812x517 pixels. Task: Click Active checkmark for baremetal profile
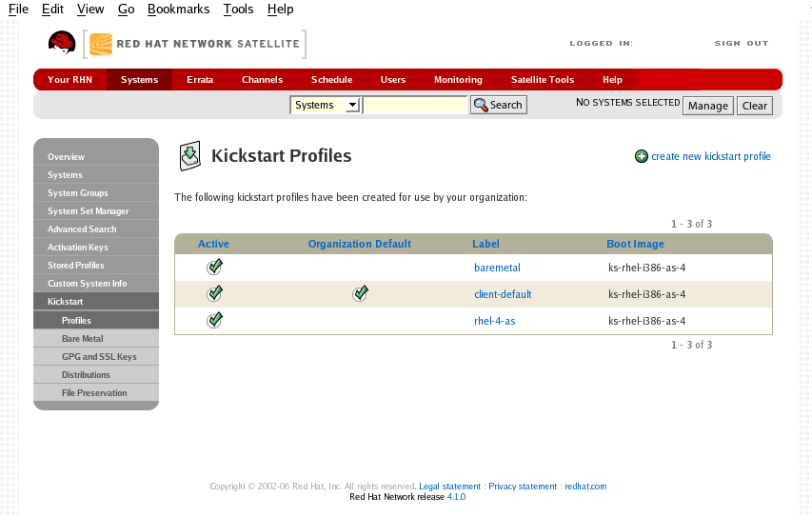coord(214,268)
